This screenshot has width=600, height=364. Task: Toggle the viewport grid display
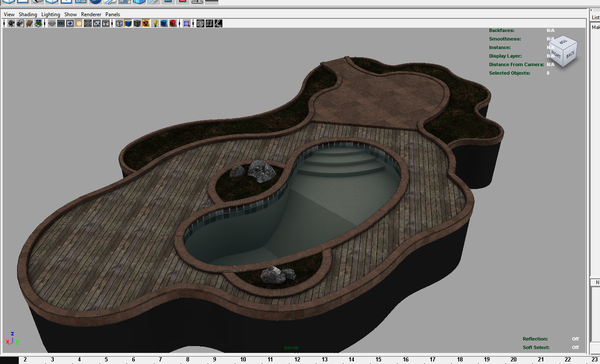pyautogui.click(x=52, y=23)
